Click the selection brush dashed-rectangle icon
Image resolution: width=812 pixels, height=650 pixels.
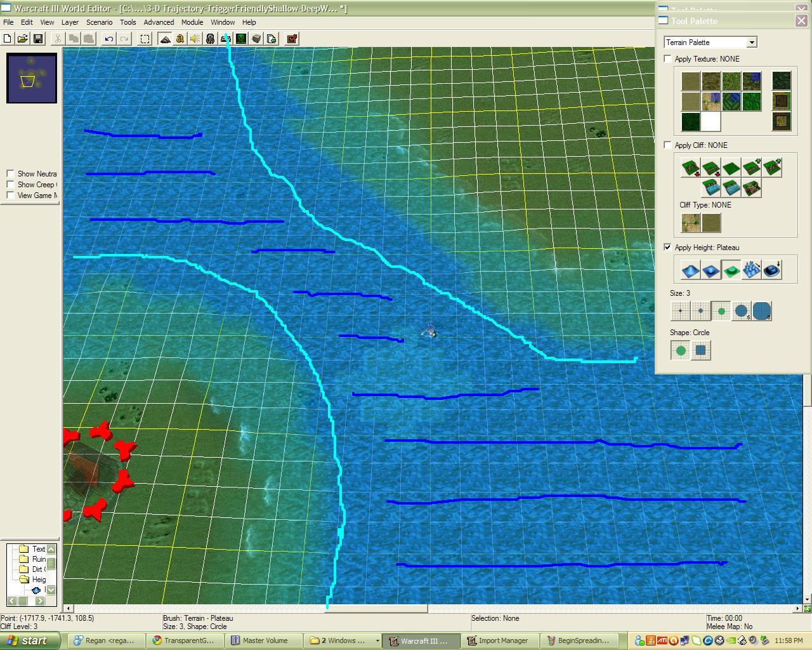(145, 39)
